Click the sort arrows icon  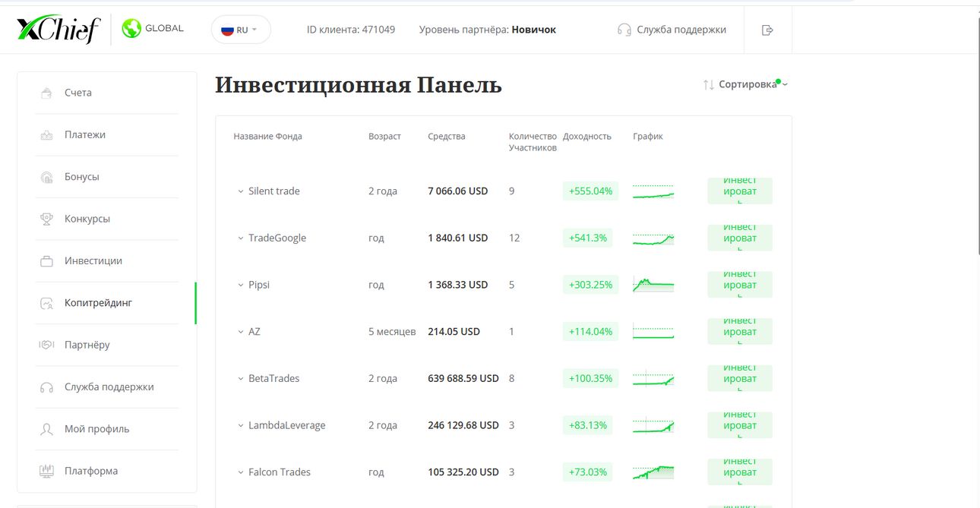(x=708, y=85)
